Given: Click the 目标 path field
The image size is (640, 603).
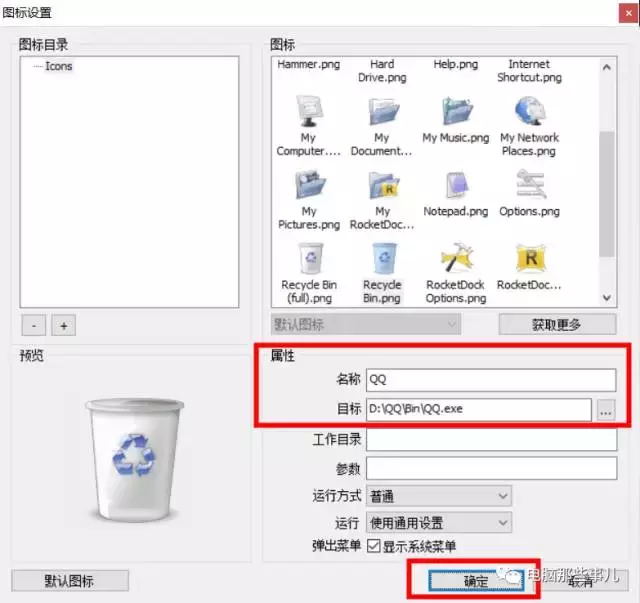Looking at the screenshot, I should (479, 409).
